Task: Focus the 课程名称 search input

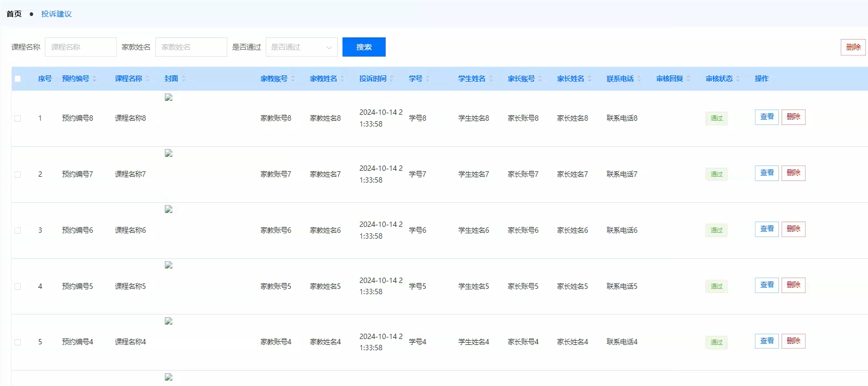Action: click(x=81, y=47)
